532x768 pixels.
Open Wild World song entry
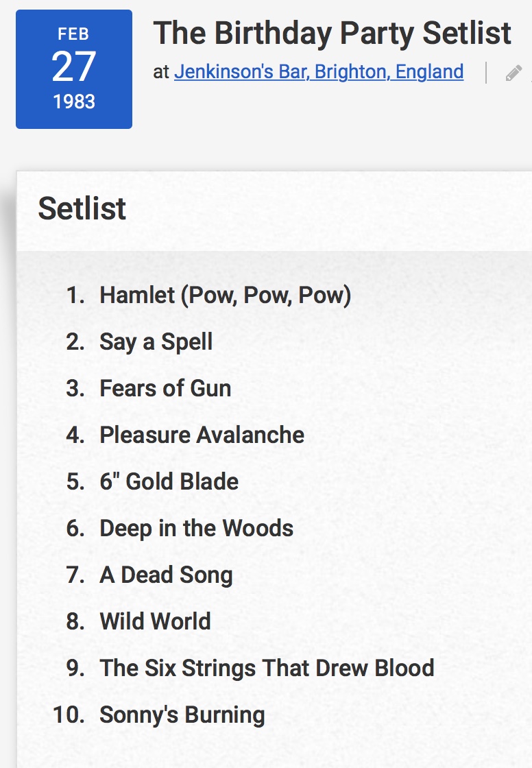[x=156, y=621]
